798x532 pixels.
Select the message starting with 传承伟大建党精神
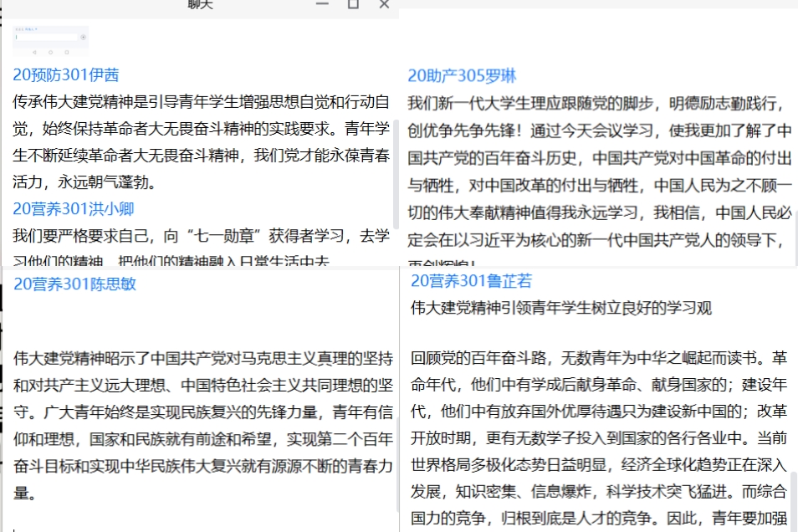(201, 142)
